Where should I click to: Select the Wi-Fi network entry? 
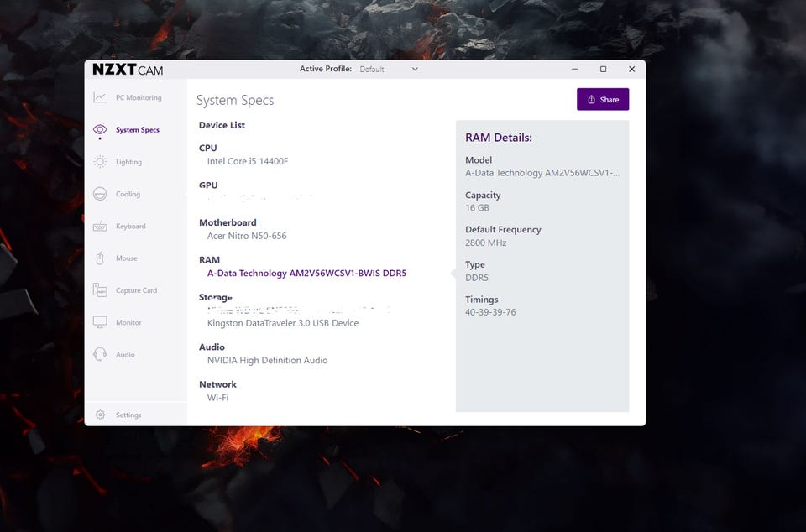coord(218,398)
